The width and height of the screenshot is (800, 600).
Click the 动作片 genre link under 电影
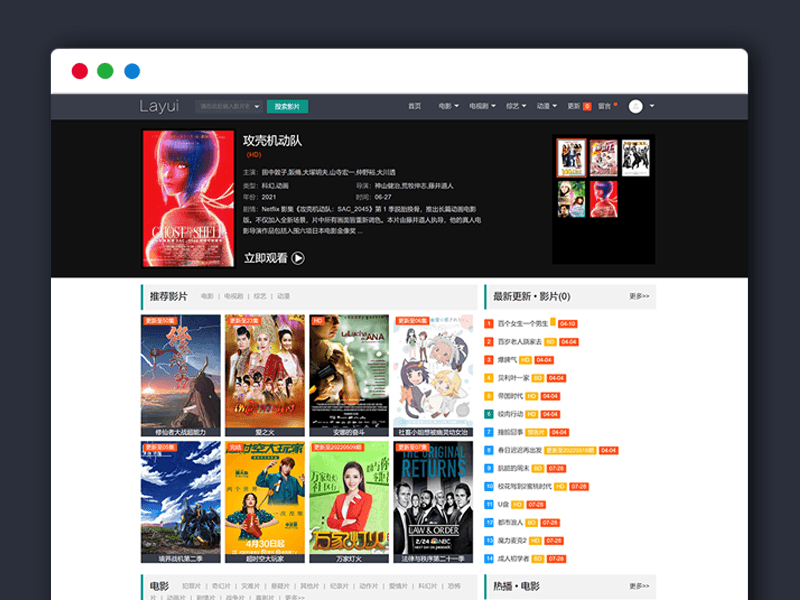coord(368,586)
